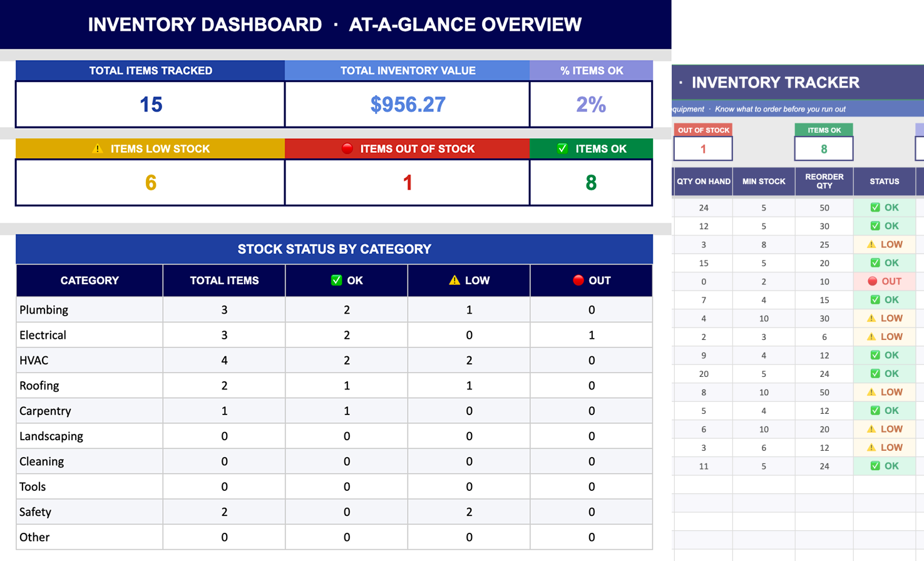This screenshot has width=924, height=561.
Task: Click the Inventory Tracker sheet title
Action: click(x=775, y=83)
